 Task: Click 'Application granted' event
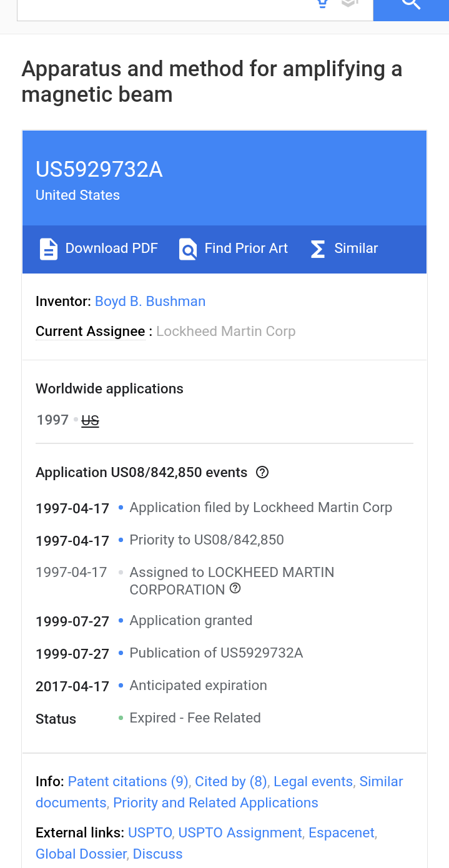point(191,620)
